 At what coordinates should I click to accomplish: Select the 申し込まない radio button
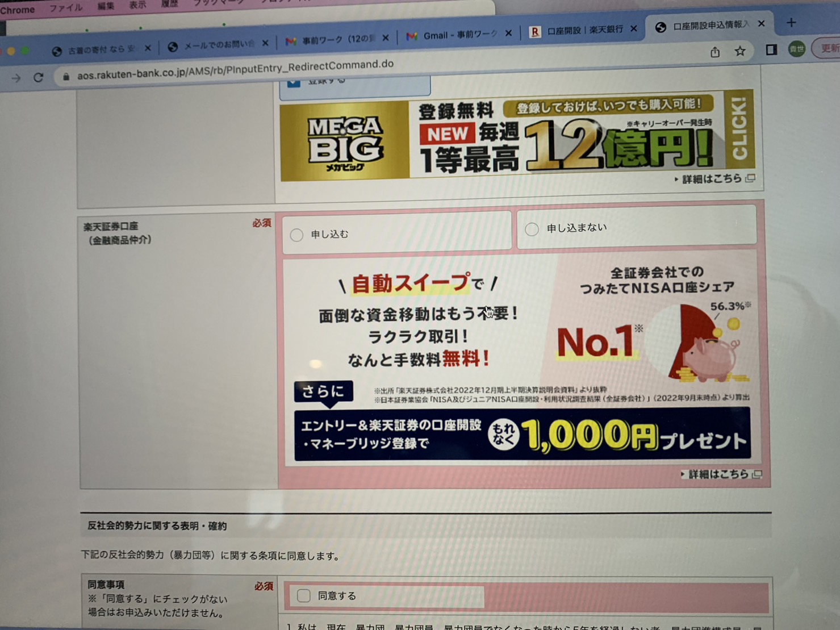[x=532, y=229]
